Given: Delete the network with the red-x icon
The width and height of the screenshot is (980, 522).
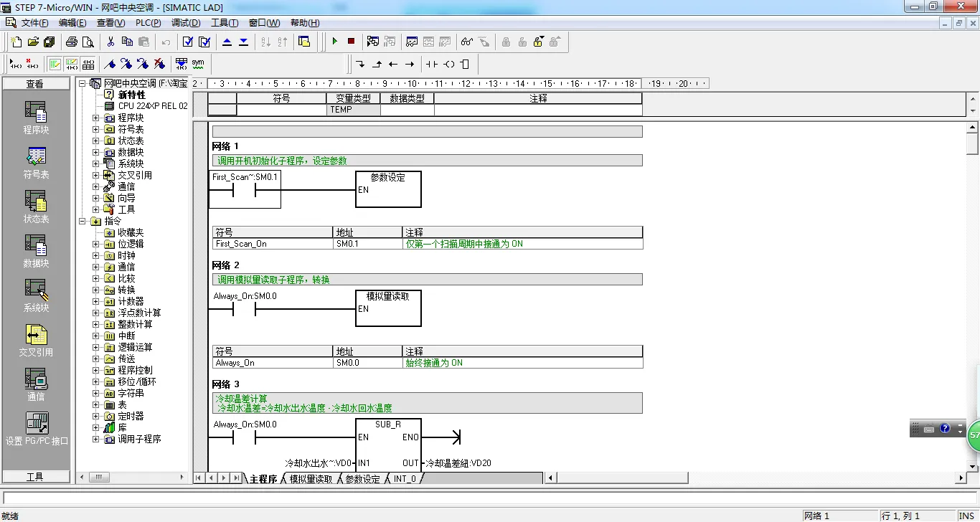Looking at the screenshot, I should 32,64.
